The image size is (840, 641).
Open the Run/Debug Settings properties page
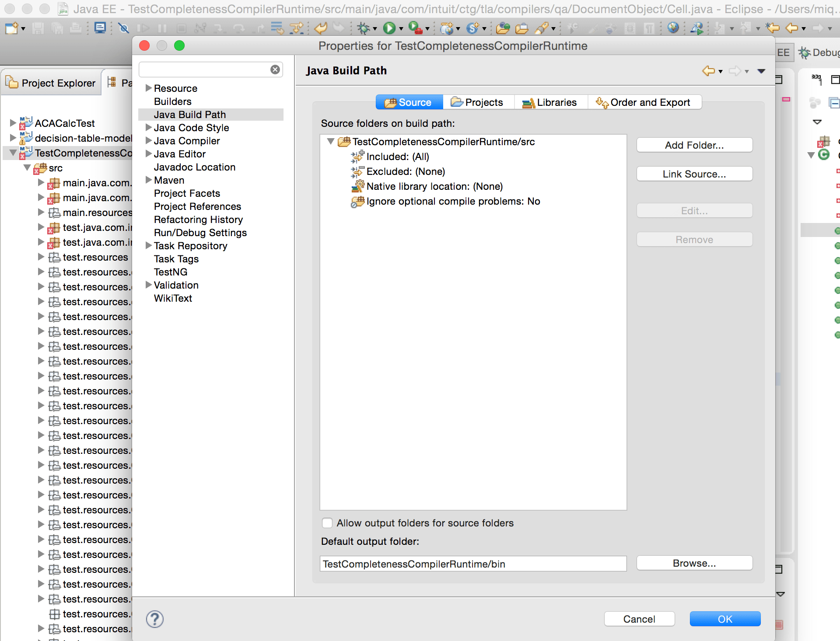click(x=200, y=233)
